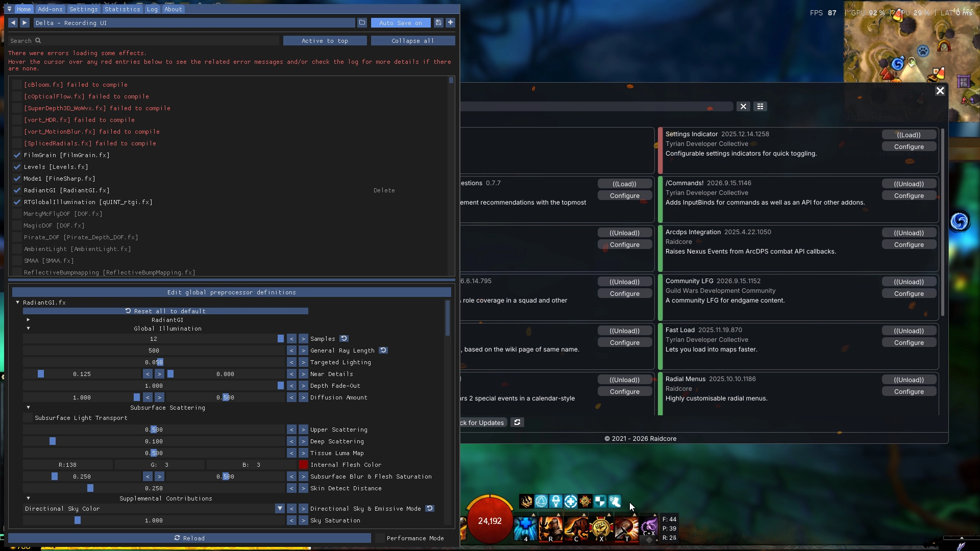
Task: Uncheck the FilmGrain effect checkbox
Action: (17, 155)
